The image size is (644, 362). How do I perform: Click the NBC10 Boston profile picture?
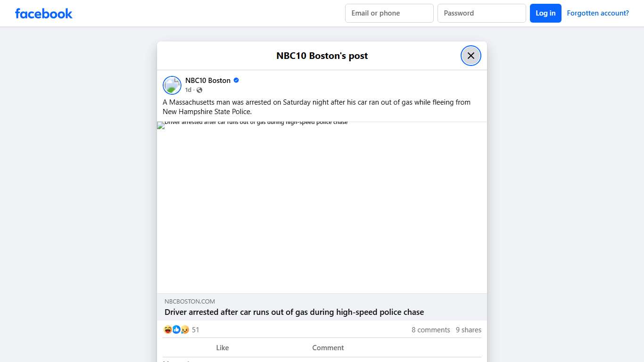tap(172, 85)
